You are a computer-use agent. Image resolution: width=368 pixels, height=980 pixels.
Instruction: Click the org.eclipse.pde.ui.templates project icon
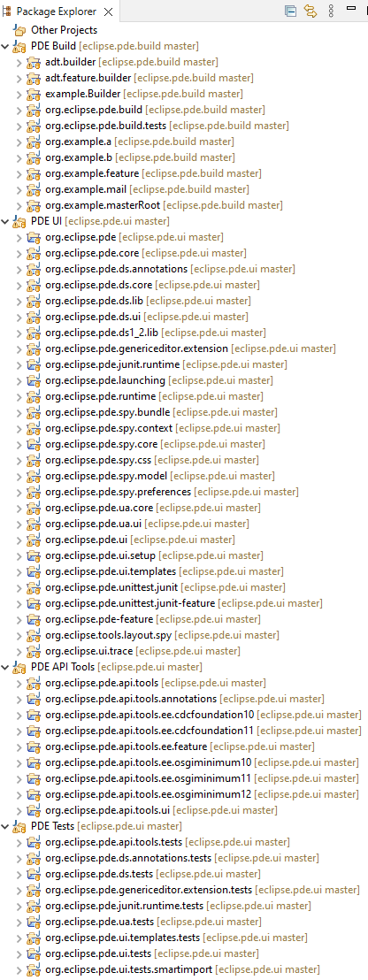(34, 571)
